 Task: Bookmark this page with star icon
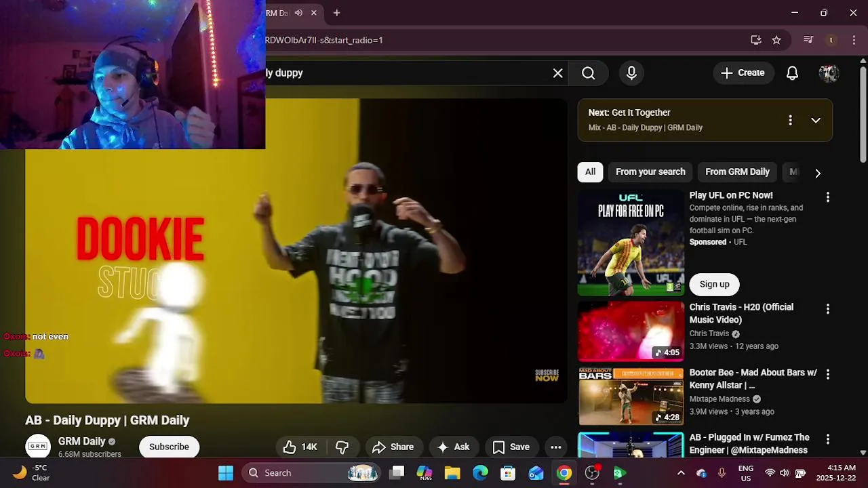(x=776, y=40)
